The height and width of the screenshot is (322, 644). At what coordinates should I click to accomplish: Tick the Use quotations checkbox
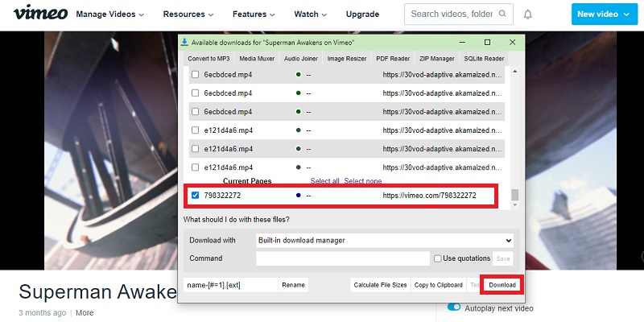pos(437,258)
